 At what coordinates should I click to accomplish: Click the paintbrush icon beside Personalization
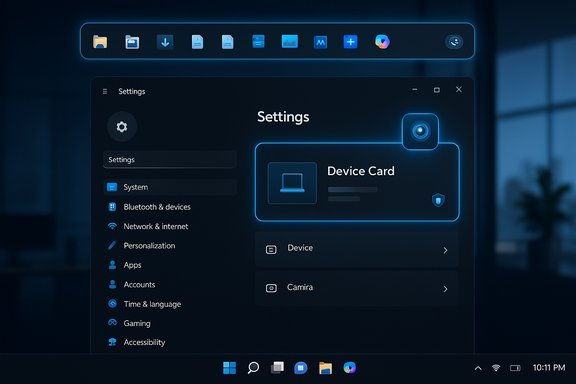click(112, 245)
